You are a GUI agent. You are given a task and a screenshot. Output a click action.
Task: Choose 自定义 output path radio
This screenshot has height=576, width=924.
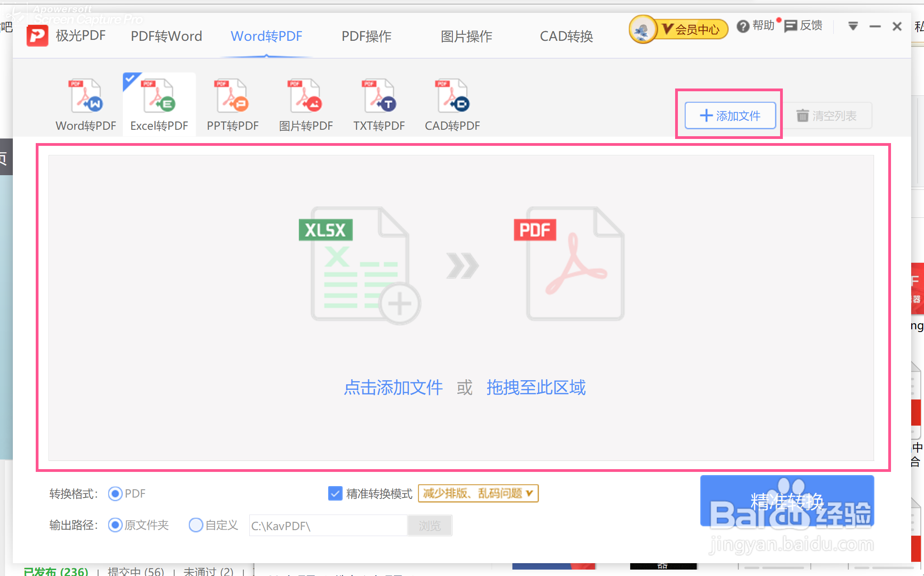click(196, 525)
